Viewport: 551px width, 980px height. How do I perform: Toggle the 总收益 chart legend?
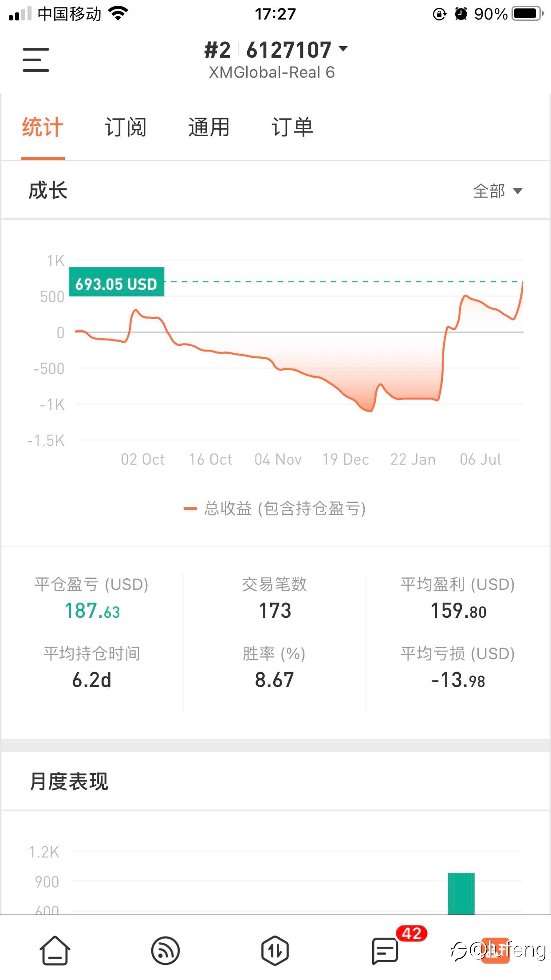275,509
